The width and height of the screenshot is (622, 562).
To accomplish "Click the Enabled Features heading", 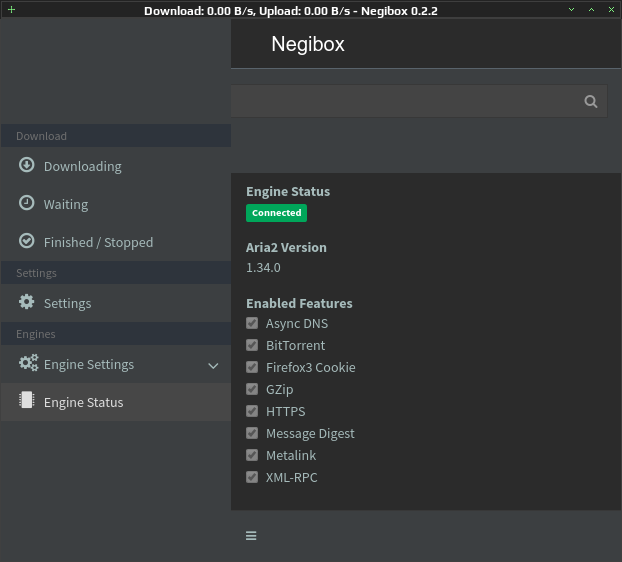I will (x=299, y=303).
